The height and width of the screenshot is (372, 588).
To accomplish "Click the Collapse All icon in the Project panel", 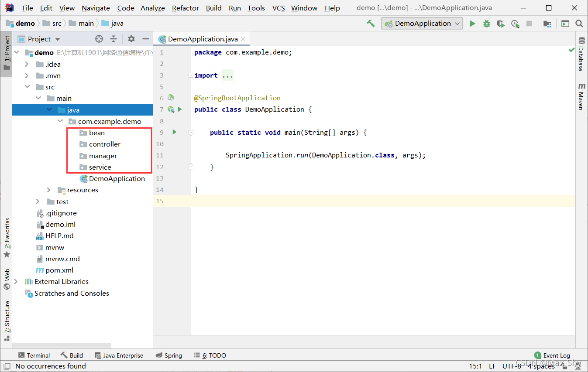I will coord(113,39).
